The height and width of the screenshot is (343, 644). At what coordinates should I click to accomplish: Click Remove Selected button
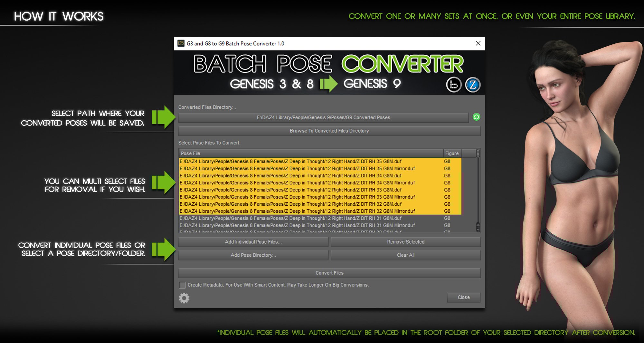(406, 242)
